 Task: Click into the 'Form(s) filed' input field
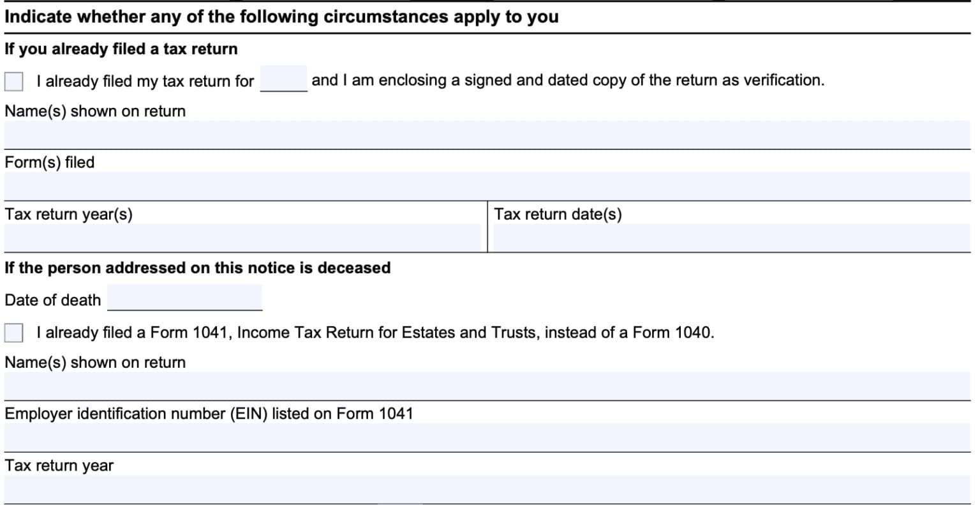click(x=487, y=186)
